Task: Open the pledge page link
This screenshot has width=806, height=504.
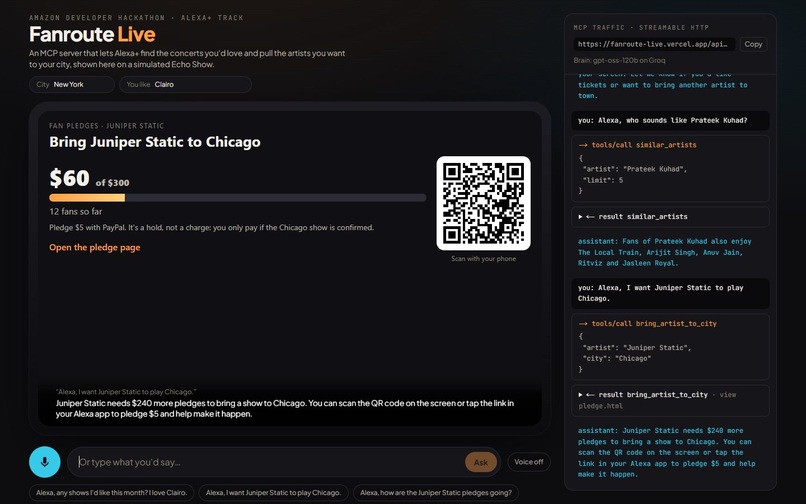Action: [95, 247]
